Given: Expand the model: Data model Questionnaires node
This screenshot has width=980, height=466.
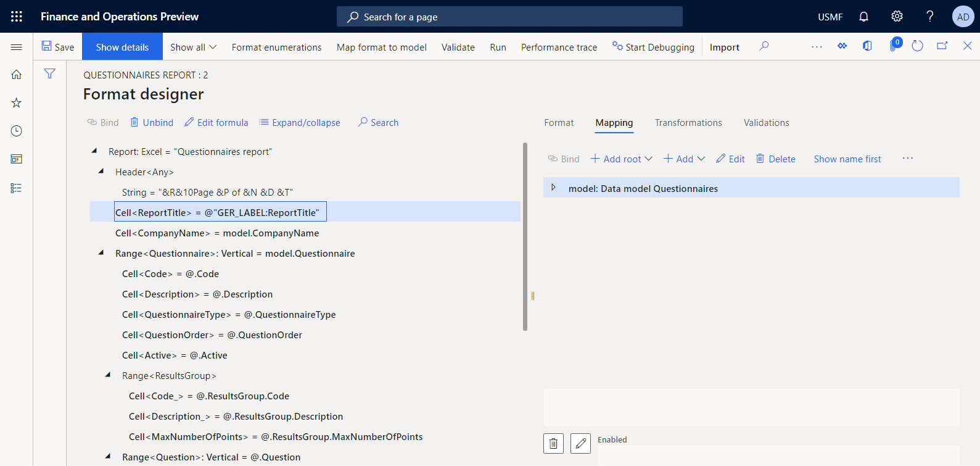Looking at the screenshot, I should (553, 188).
